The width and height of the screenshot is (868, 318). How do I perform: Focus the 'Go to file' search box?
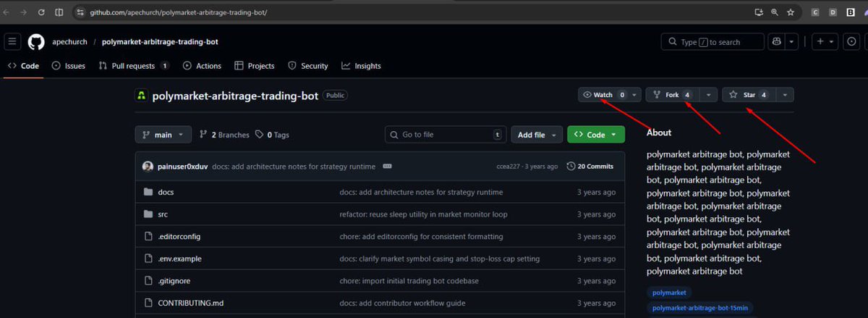tap(446, 135)
